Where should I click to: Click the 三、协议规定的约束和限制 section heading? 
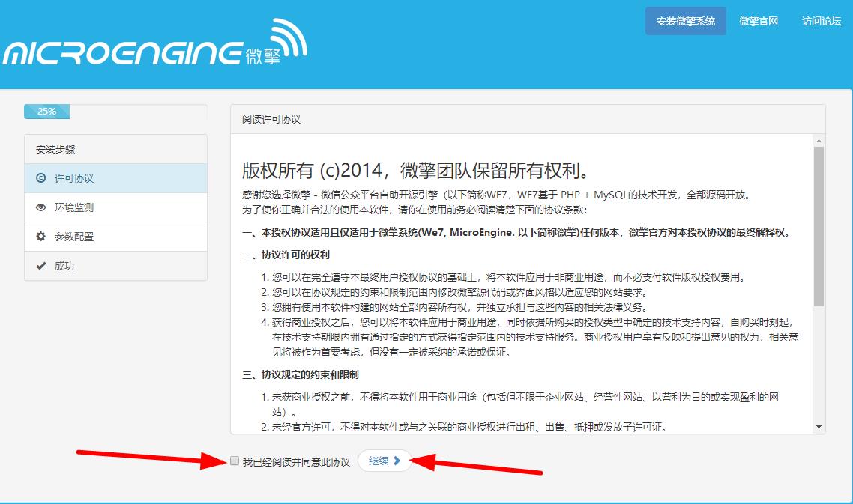tap(301, 374)
